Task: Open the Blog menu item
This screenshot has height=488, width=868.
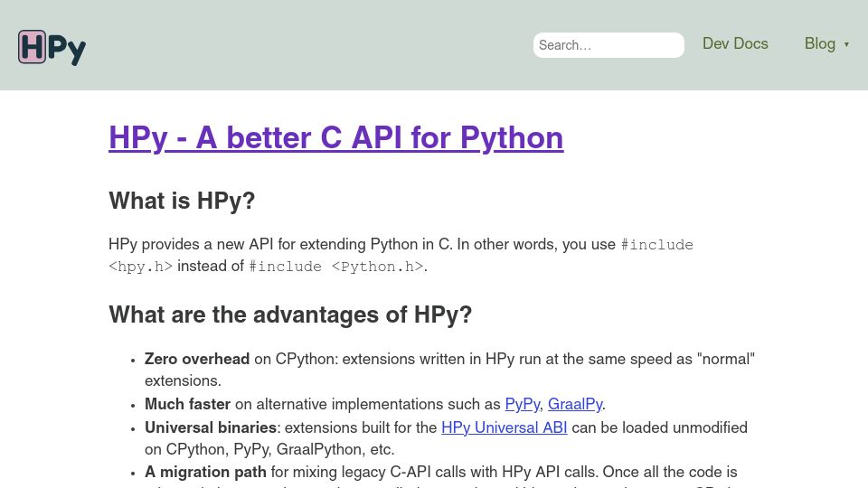Action: (x=820, y=43)
